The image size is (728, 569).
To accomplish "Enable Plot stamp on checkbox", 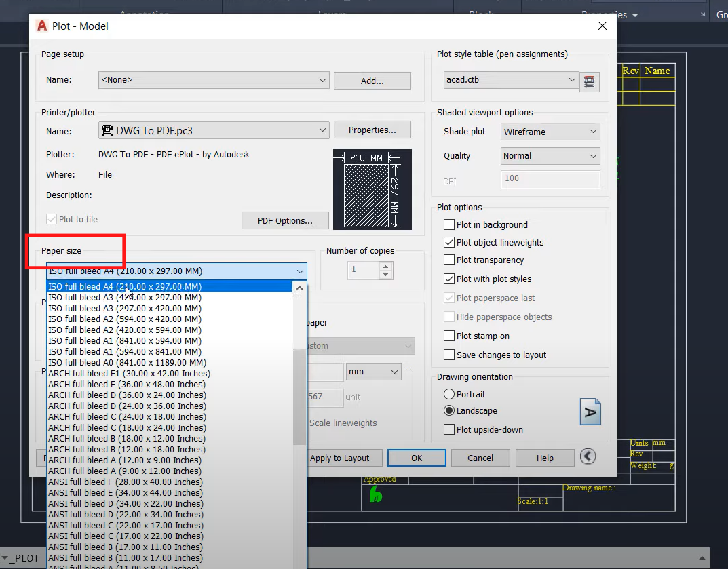I will click(x=449, y=336).
